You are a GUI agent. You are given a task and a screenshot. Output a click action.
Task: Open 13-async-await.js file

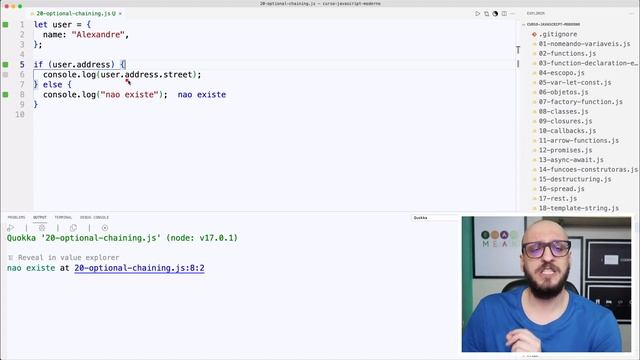click(x=571, y=160)
